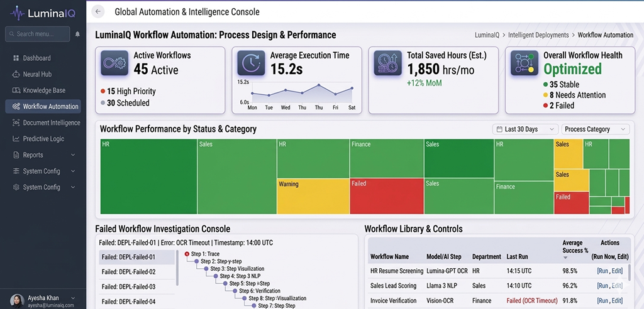Image resolution: width=644 pixels, height=309 pixels.
Task: Click the Overall Workflow Health icon
Action: [x=525, y=63]
